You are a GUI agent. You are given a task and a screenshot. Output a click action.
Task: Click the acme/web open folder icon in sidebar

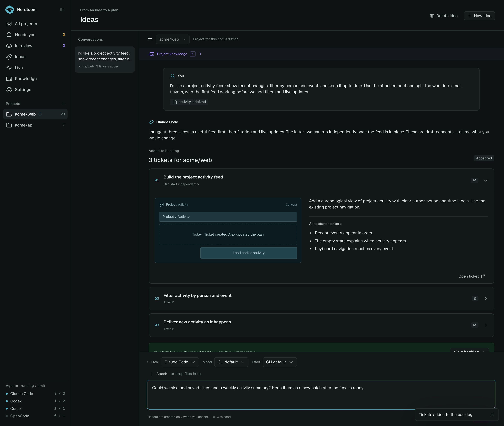click(x=9, y=114)
